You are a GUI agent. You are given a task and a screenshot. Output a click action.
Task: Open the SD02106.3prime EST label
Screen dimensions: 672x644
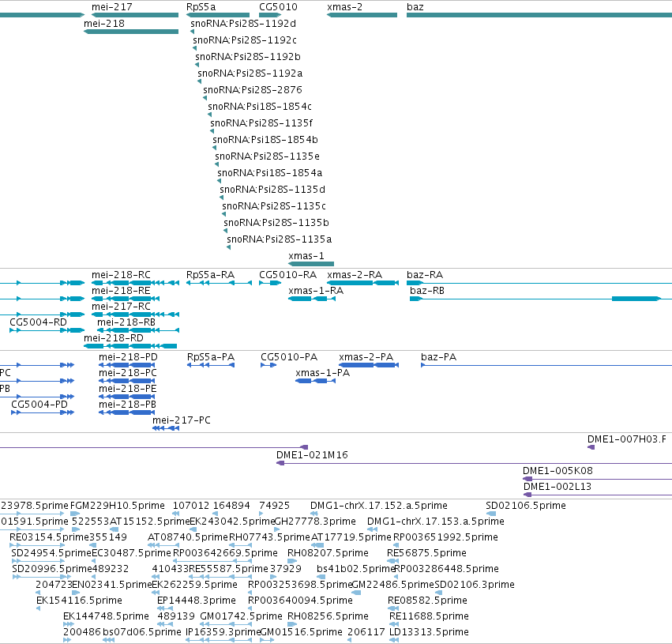click(475, 585)
